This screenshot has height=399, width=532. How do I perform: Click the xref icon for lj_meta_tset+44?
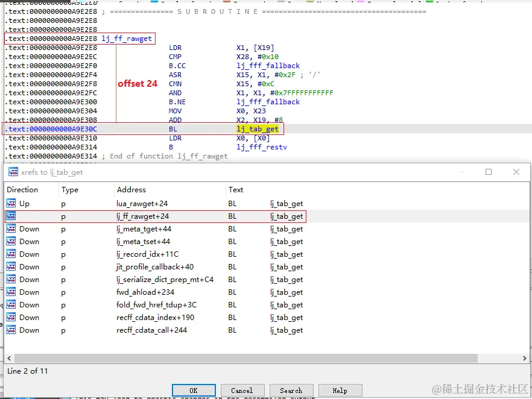[x=11, y=241]
